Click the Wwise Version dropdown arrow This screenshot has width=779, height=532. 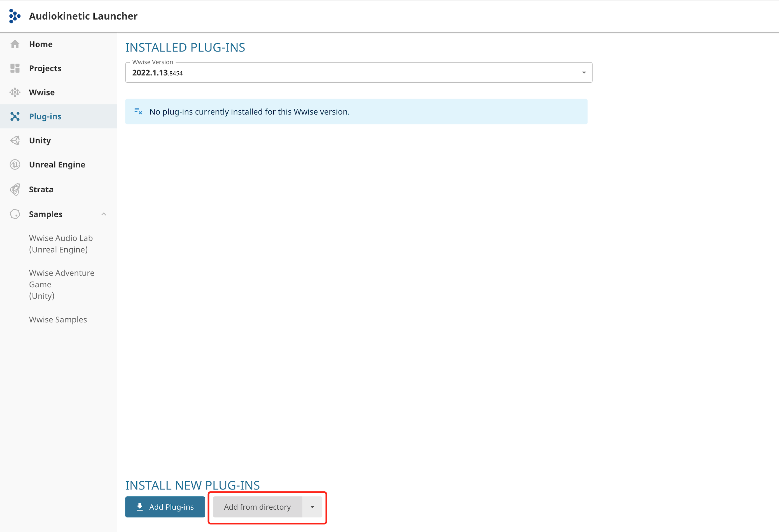click(584, 73)
